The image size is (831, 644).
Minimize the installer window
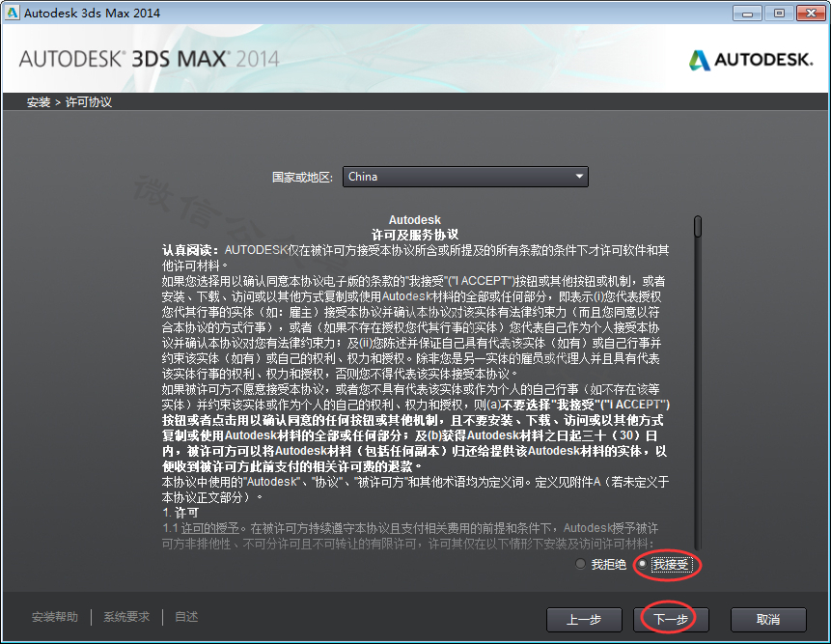click(x=747, y=14)
